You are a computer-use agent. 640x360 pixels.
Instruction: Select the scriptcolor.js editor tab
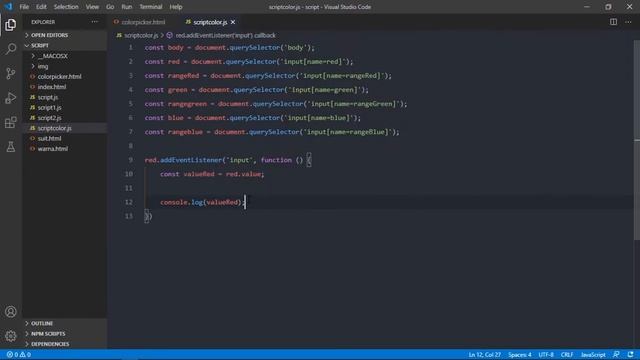[210, 22]
